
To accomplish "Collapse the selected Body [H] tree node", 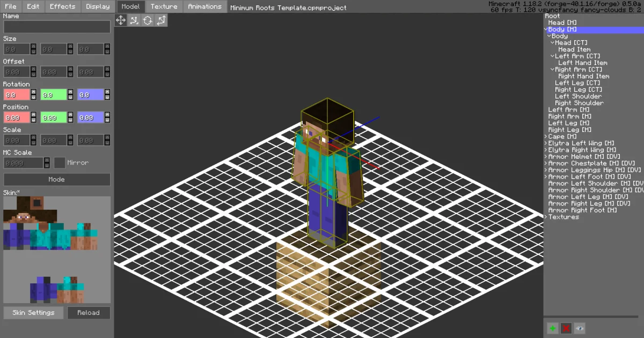I will click(x=546, y=30).
